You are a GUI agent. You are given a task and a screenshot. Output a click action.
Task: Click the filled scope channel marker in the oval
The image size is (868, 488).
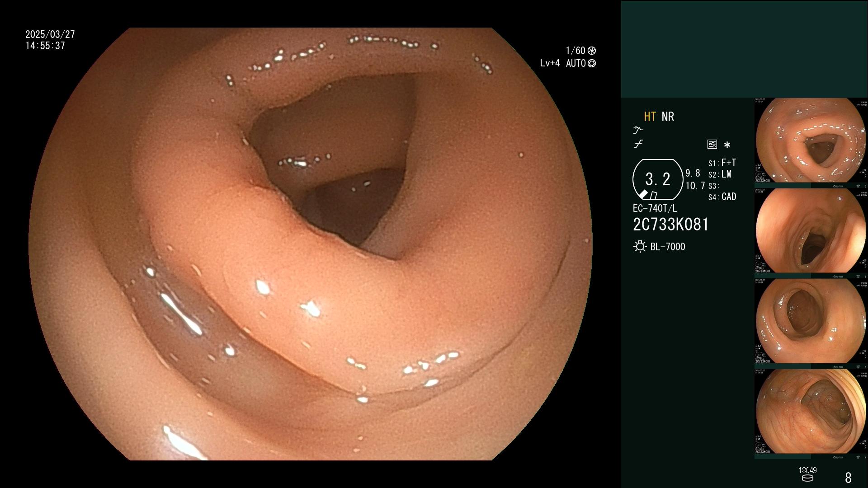coord(643,194)
